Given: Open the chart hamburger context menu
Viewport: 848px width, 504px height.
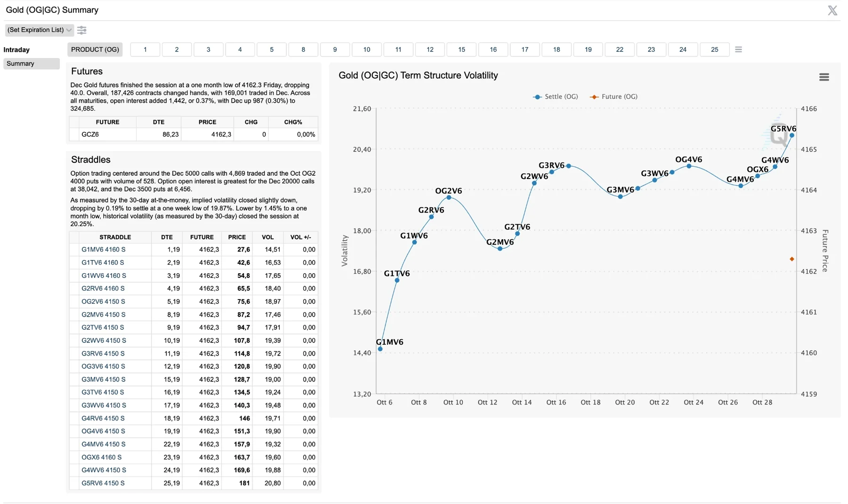Looking at the screenshot, I should click(x=824, y=77).
